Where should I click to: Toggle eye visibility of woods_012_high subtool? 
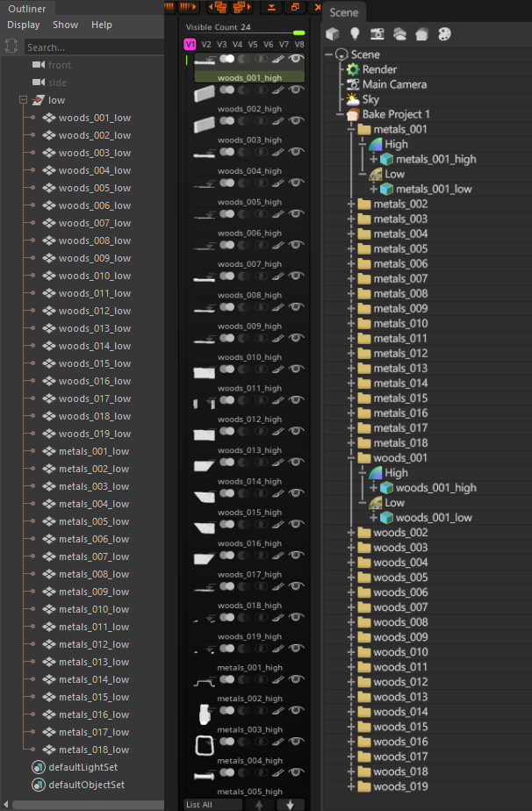(x=296, y=400)
